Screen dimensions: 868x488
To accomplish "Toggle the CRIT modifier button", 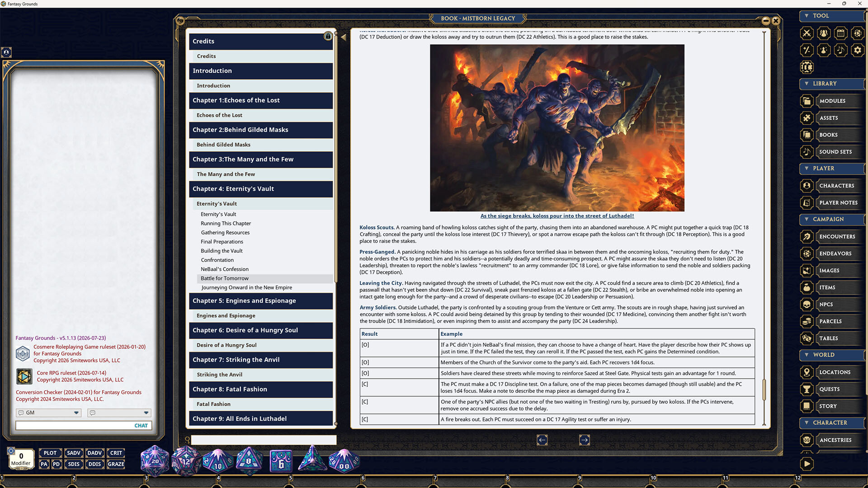I will [x=116, y=453].
